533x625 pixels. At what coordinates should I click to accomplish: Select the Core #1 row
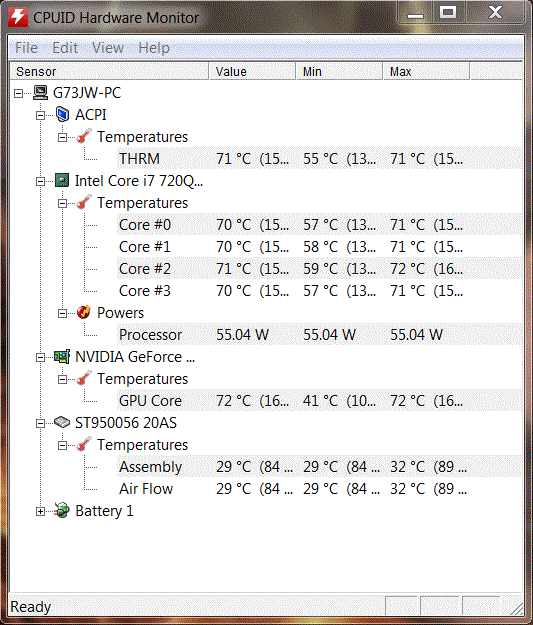(x=320, y=247)
